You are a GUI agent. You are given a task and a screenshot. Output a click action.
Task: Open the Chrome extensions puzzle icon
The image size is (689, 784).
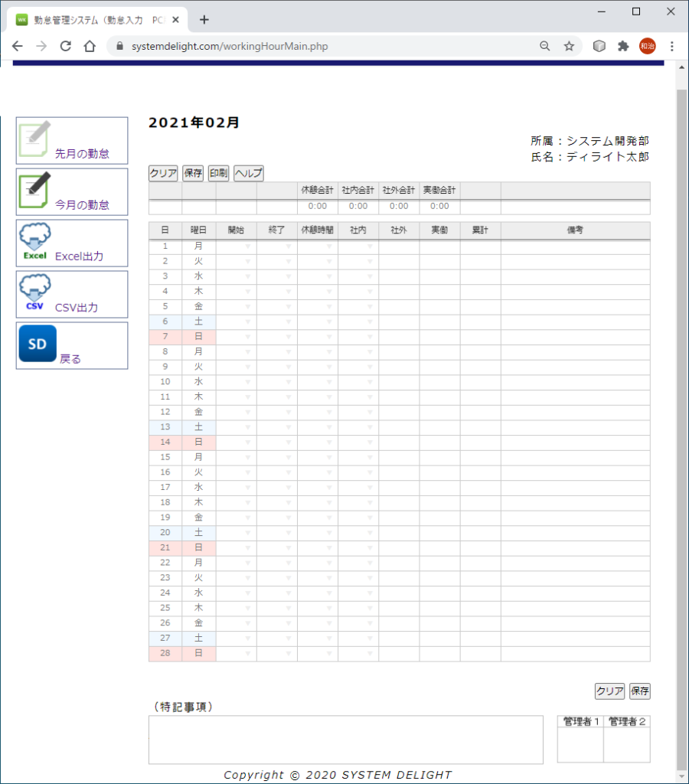click(623, 46)
